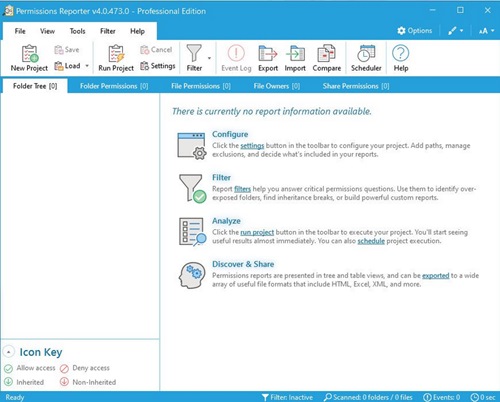Click the Help question mark toolbar icon
This screenshot has width=500, height=402.
coord(401,58)
